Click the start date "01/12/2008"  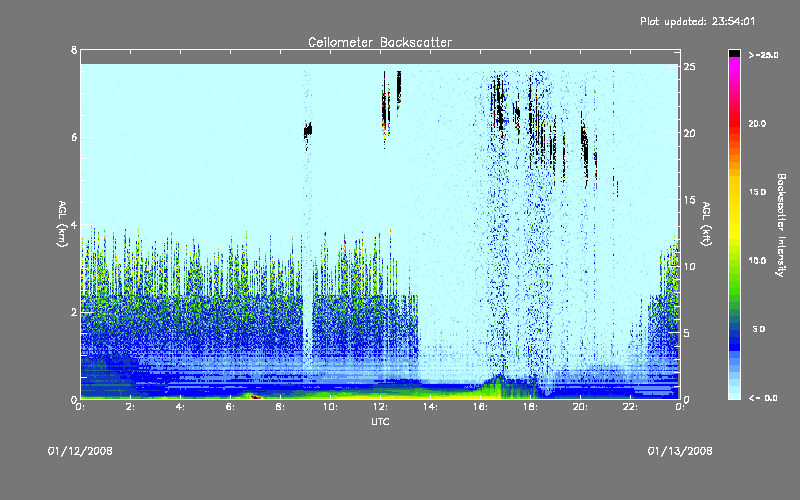[x=80, y=451]
